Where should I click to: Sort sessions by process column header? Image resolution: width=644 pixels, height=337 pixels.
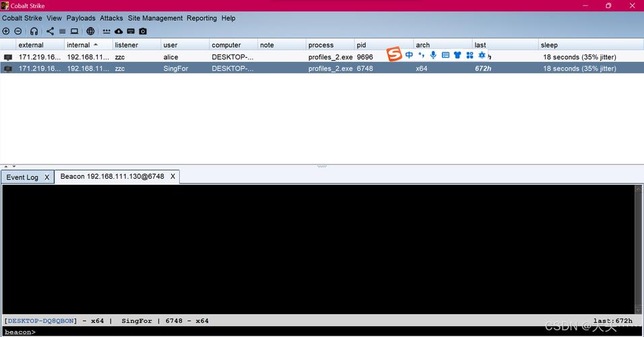[330, 44]
